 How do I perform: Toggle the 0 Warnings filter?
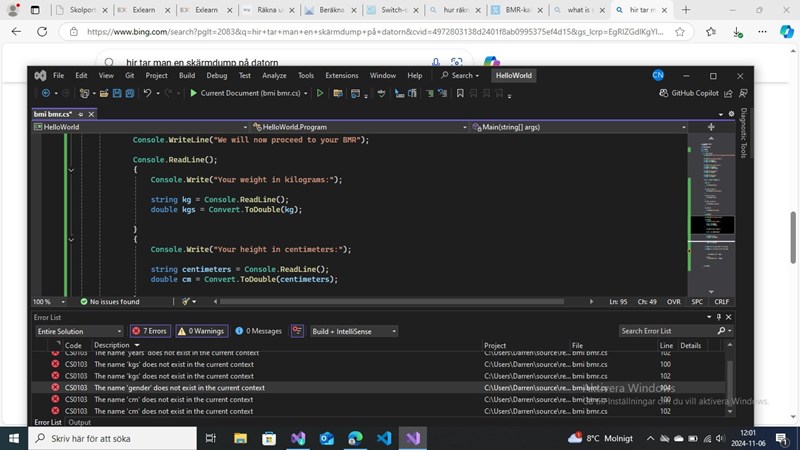pos(201,331)
